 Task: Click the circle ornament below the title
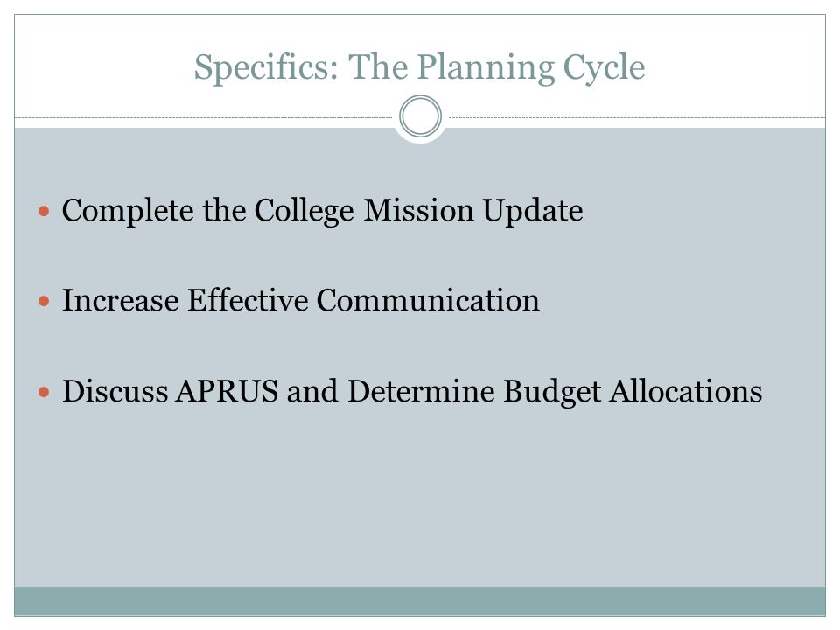click(x=421, y=116)
